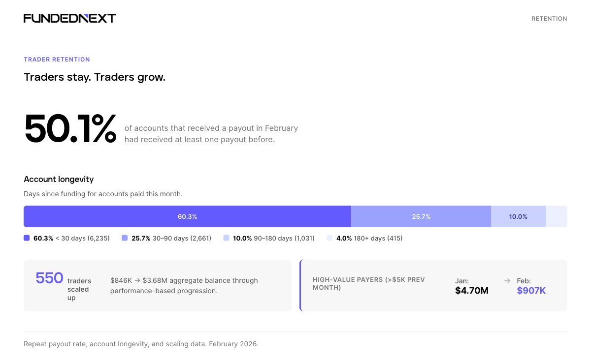The image size is (591, 364).
Task: Click the 50.1% headline figure
Action: coord(70,129)
